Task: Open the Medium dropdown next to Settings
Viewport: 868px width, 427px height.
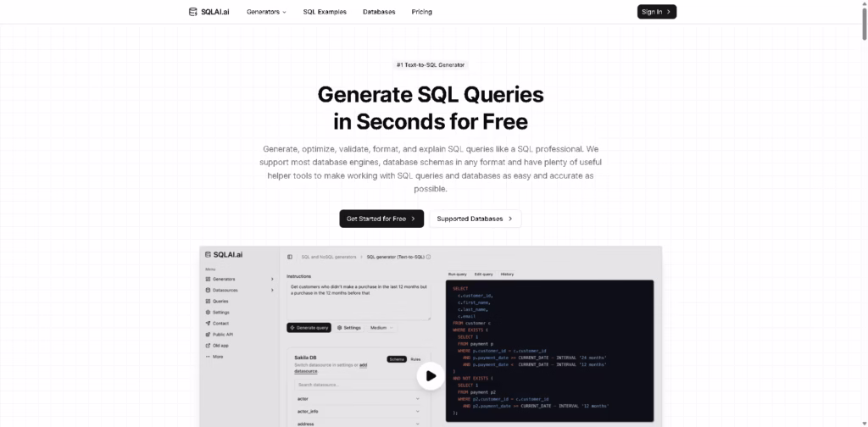Action: pos(381,327)
